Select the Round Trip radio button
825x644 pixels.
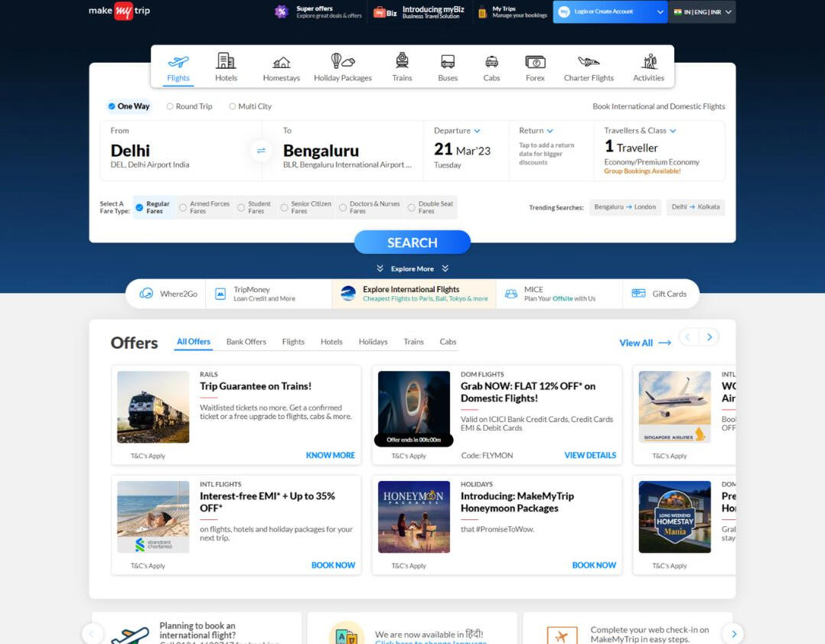[170, 106]
